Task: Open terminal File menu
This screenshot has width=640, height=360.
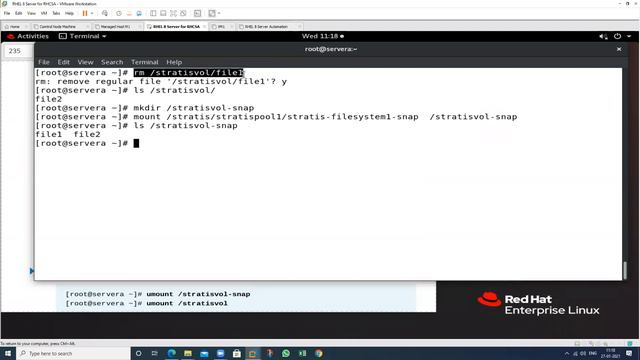Action: (x=44, y=62)
